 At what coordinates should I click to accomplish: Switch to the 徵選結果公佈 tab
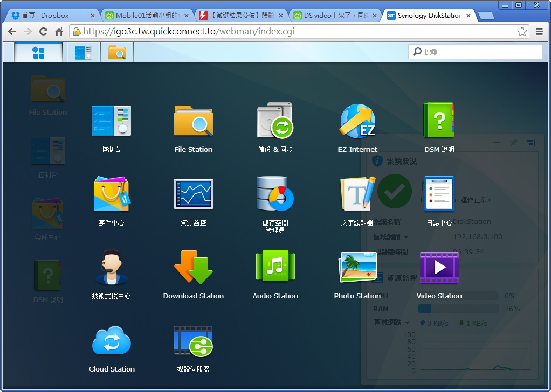(x=240, y=16)
